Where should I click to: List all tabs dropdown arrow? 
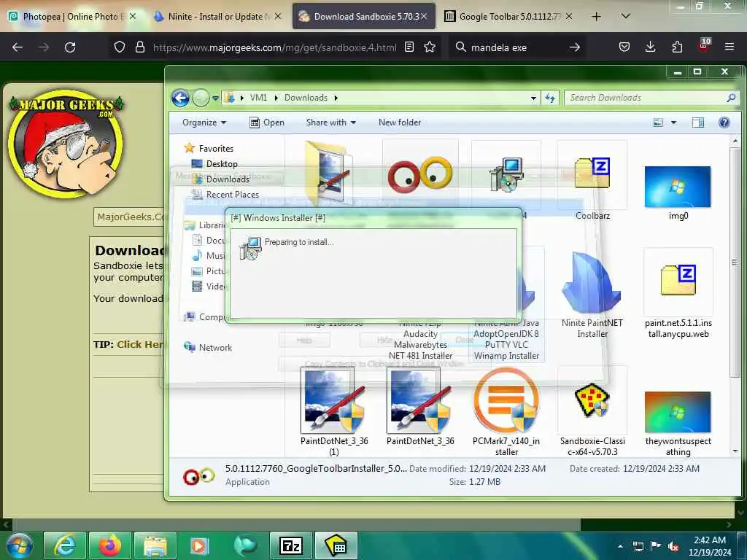[626, 17]
